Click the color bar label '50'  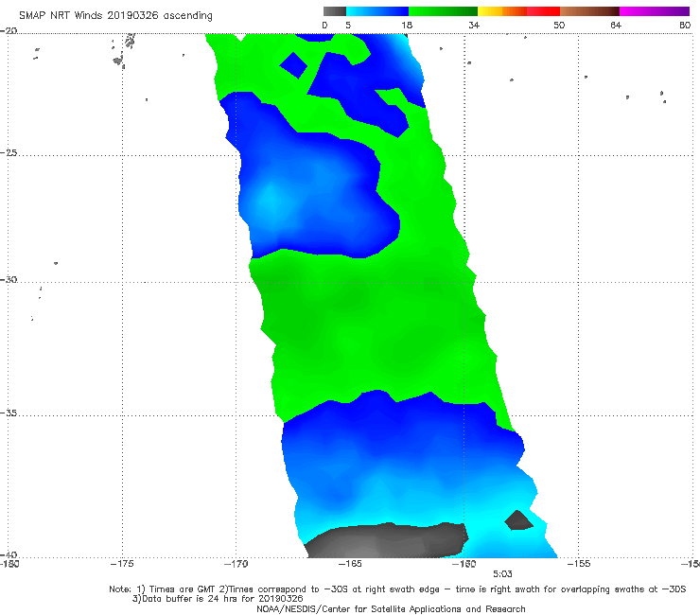[x=559, y=25]
